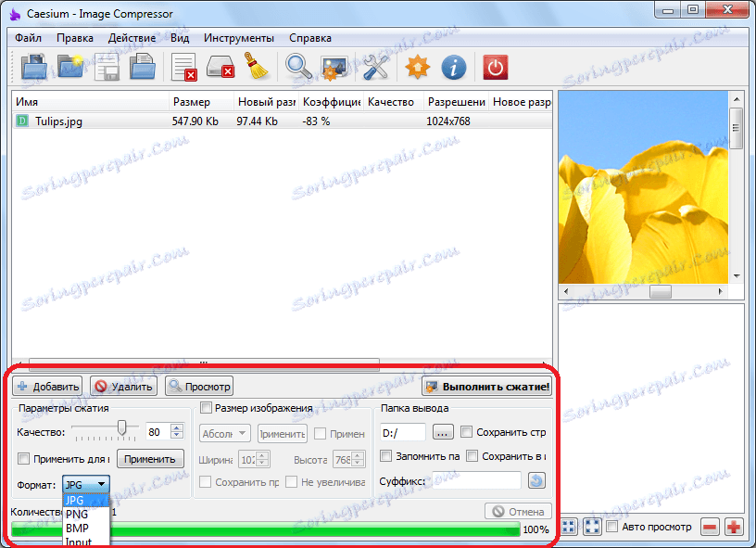
Task: Click the Add Pictures toolbar icon
Action: click(33, 67)
